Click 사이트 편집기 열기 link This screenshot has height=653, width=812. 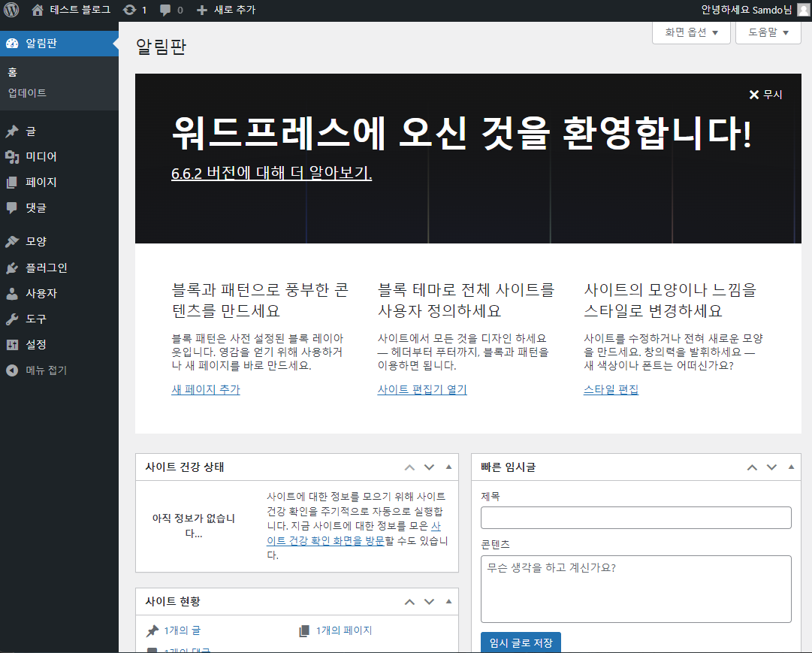[x=422, y=389]
